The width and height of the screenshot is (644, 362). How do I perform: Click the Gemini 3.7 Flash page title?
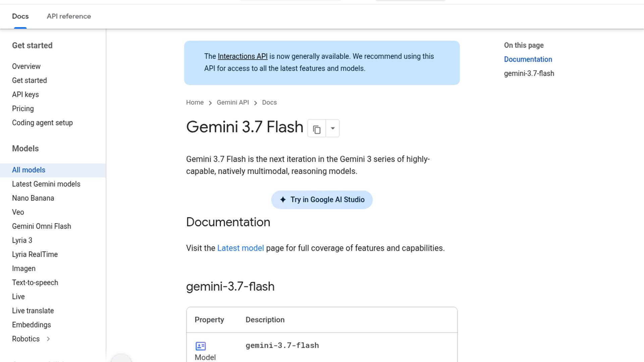245,127
